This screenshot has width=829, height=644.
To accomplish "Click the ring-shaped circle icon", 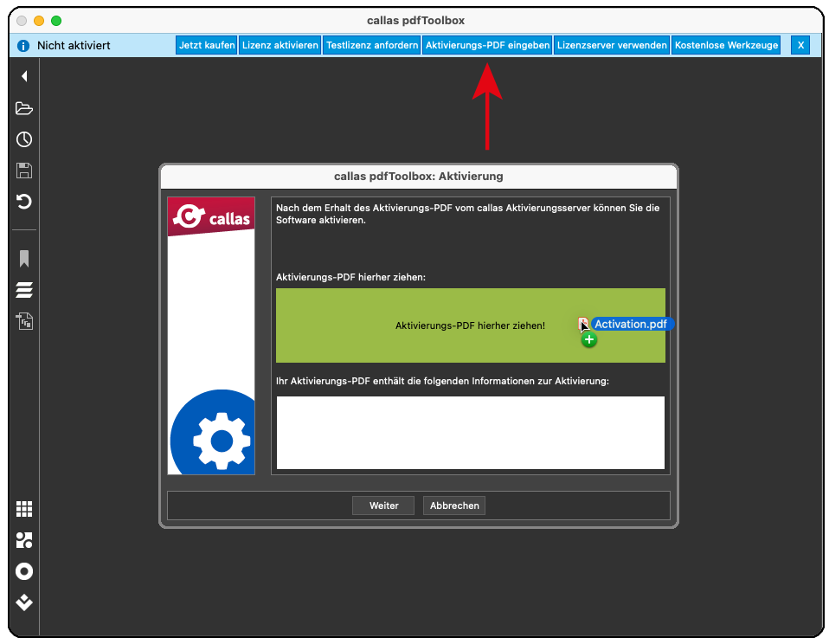I will pyautogui.click(x=24, y=571).
